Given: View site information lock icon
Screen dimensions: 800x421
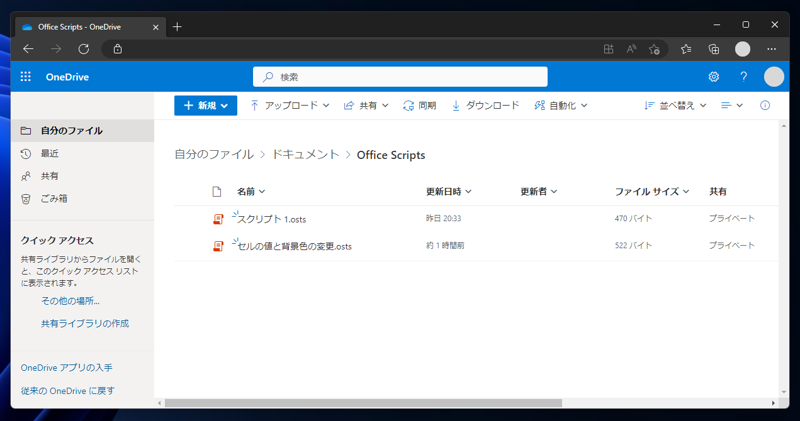Looking at the screenshot, I should [118, 49].
